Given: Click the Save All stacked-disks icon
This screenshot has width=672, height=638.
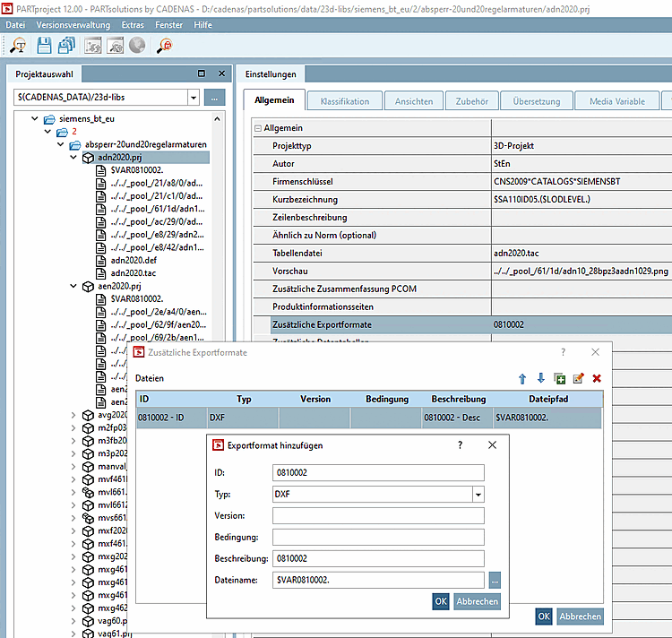Looking at the screenshot, I should point(67,45).
